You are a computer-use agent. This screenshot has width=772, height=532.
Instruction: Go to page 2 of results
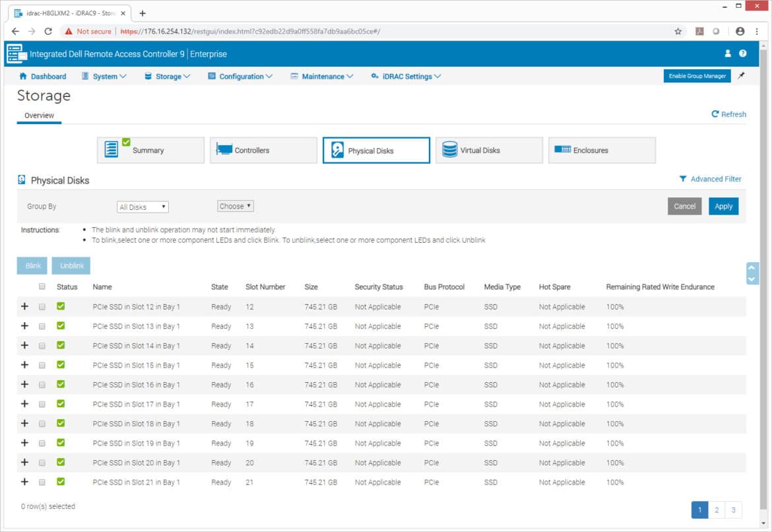[717, 510]
